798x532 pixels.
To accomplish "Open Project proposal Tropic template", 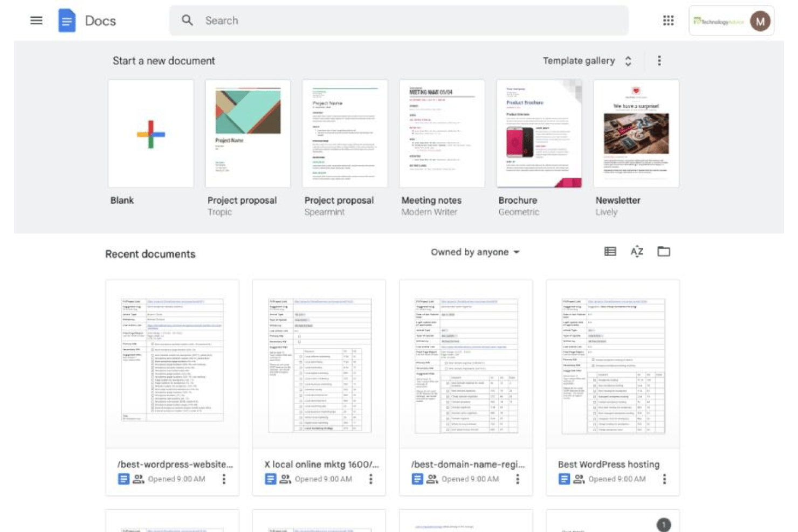I will (248, 134).
